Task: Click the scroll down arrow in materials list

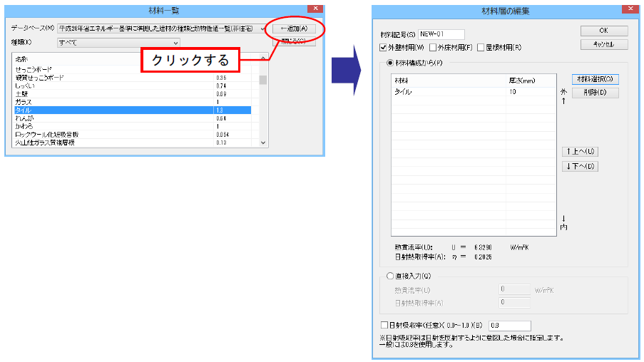Action: (263, 143)
